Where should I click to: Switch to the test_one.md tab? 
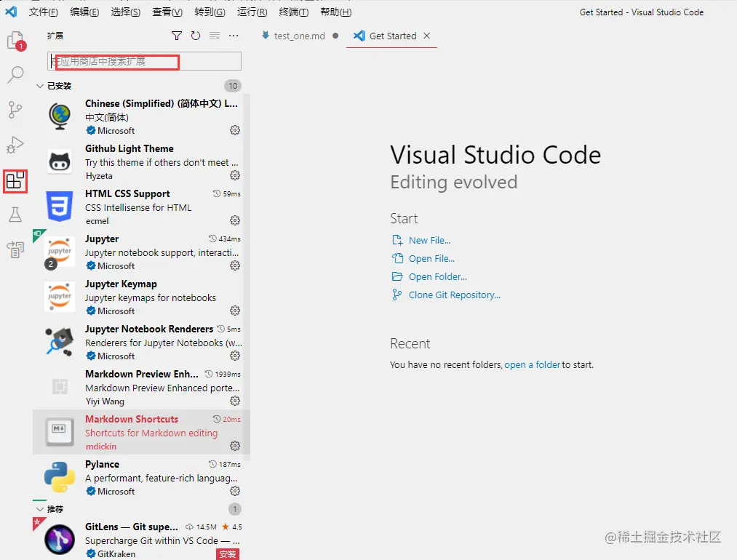300,36
